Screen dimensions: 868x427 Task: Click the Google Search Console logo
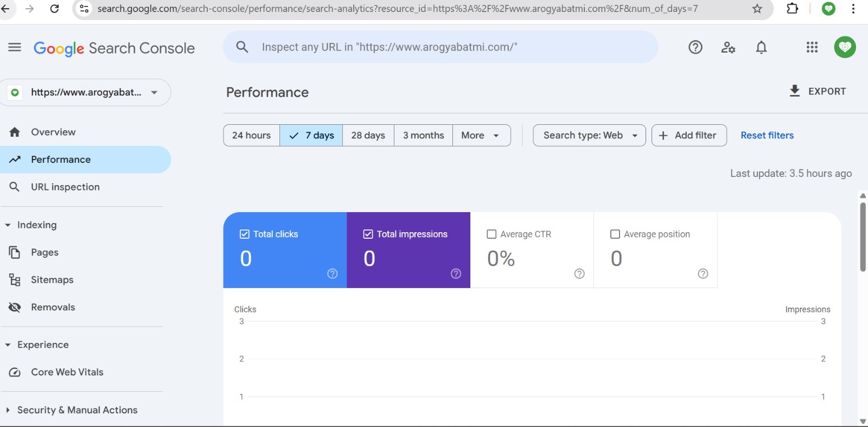point(114,48)
